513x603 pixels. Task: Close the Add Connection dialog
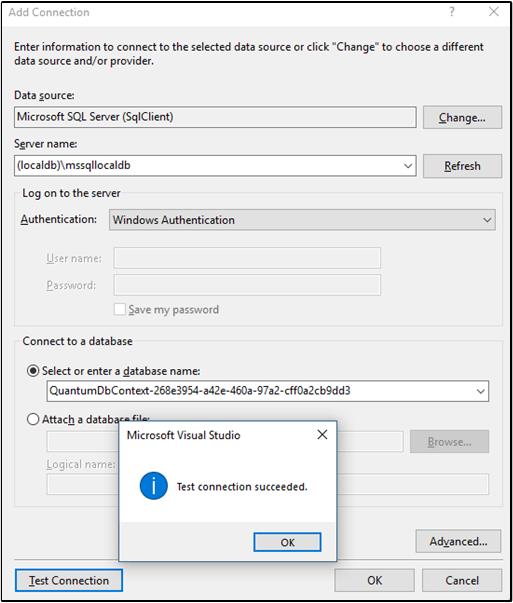[x=494, y=12]
